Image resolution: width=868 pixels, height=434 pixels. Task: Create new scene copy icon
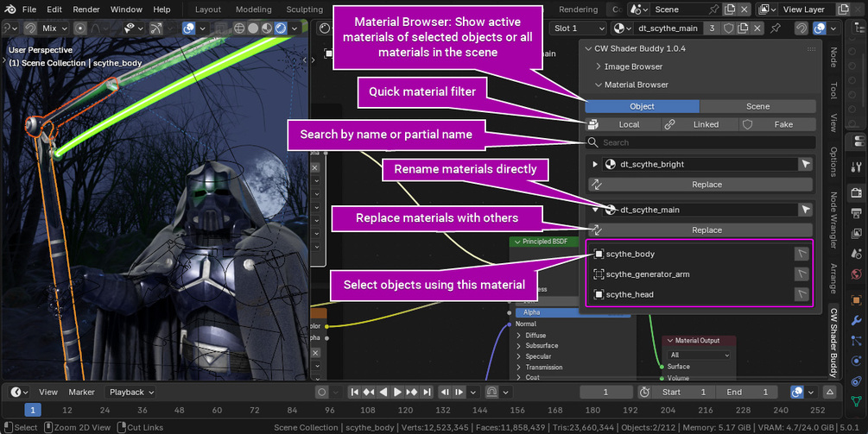(730, 9)
